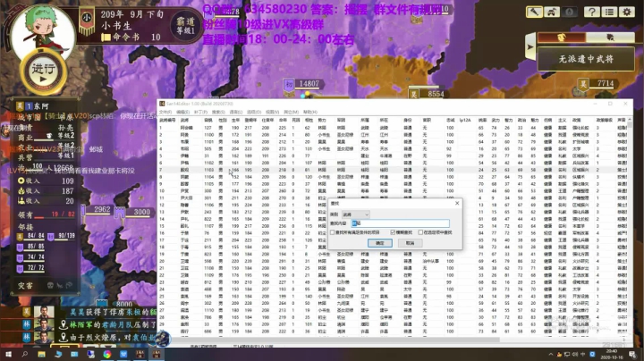The image size is (644, 361).
Task: Switch to the officer helmet tab
Action: tap(562, 38)
